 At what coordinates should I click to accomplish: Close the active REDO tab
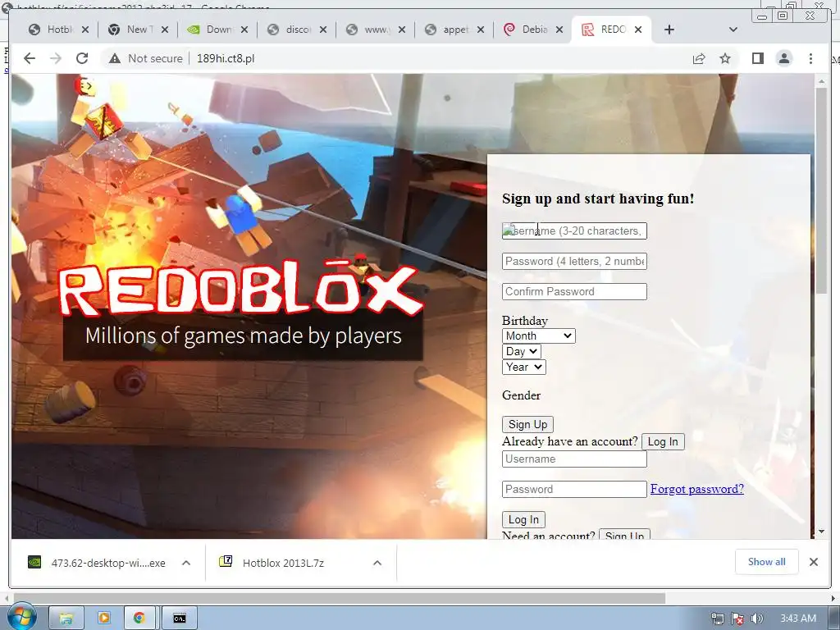point(638,30)
